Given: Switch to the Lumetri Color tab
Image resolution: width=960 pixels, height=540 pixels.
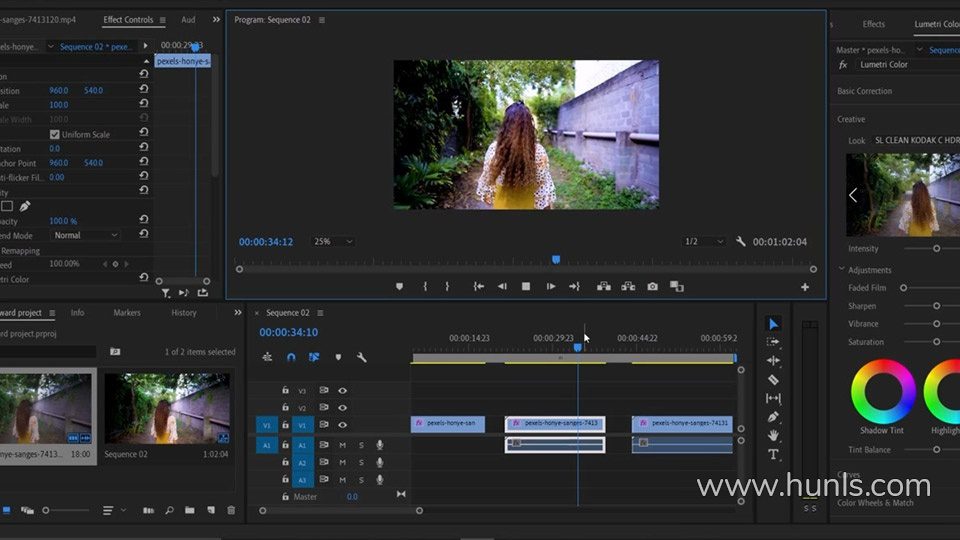Looking at the screenshot, I should coord(937,24).
